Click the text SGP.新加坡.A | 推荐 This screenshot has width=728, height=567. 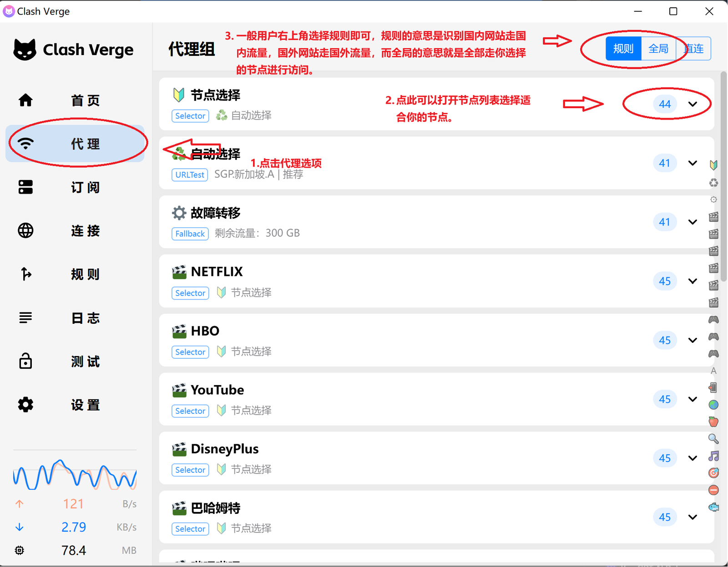click(x=258, y=175)
